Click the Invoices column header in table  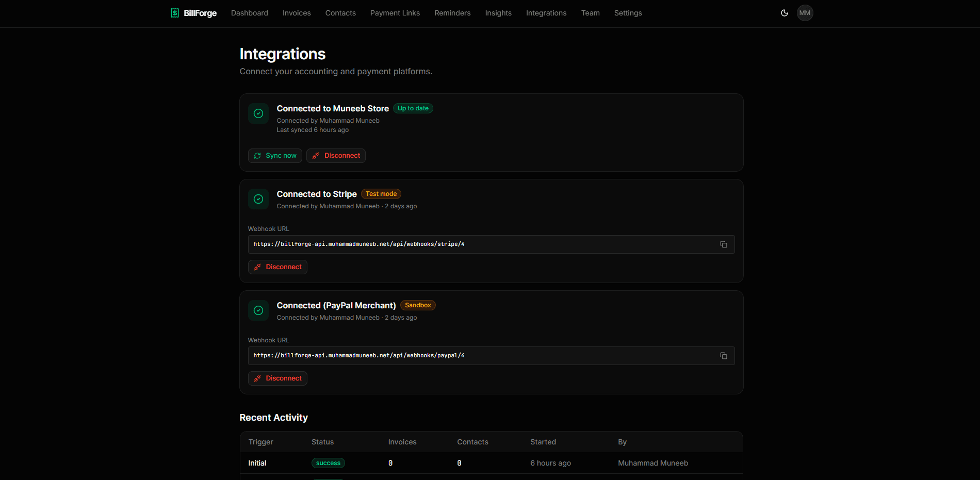point(402,442)
